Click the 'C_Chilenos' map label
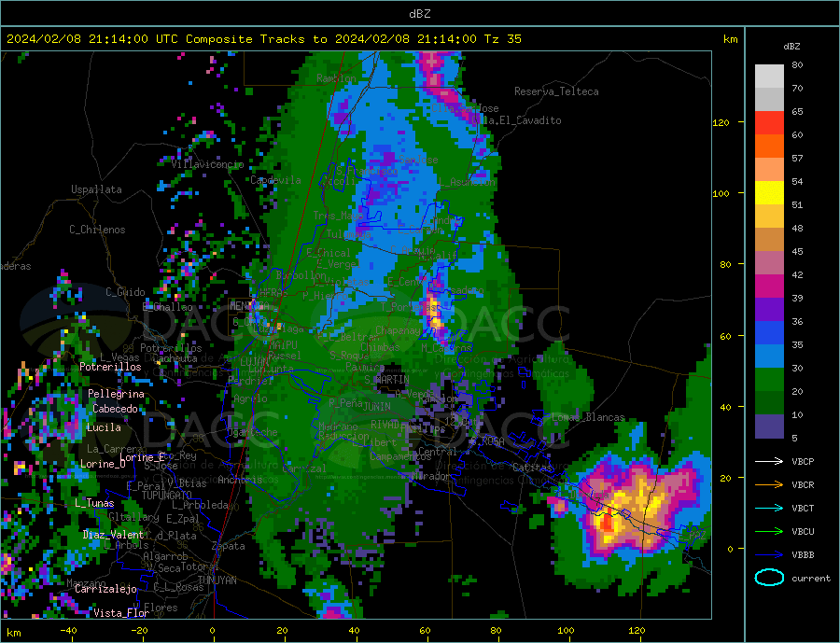The image size is (840, 643). 97,230
